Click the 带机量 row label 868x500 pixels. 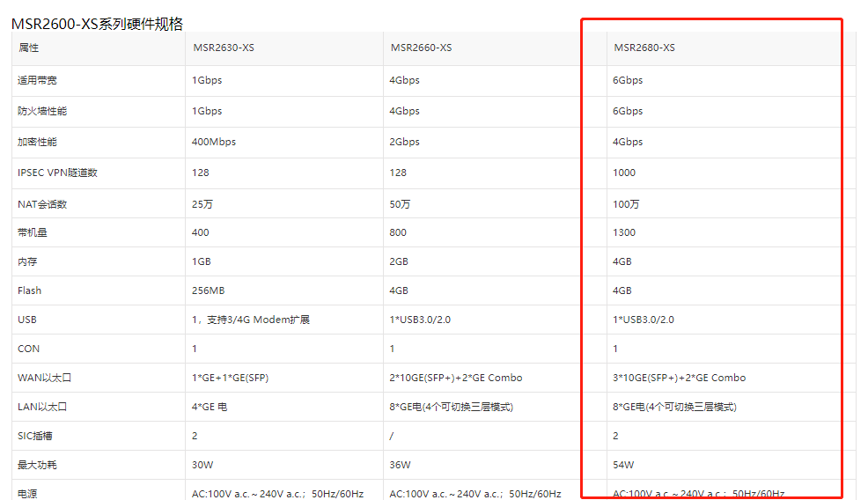pyautogui.click(x=32, y=232)
